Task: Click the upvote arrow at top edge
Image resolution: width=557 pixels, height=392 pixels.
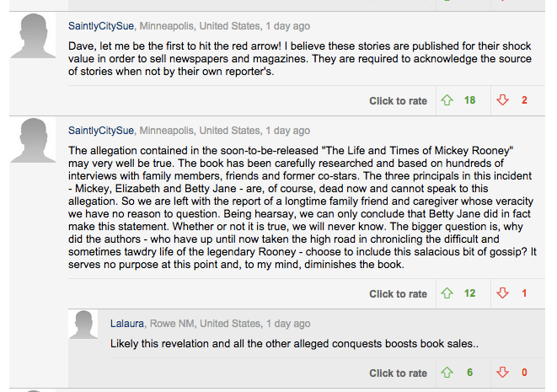Action: (447, 2)
